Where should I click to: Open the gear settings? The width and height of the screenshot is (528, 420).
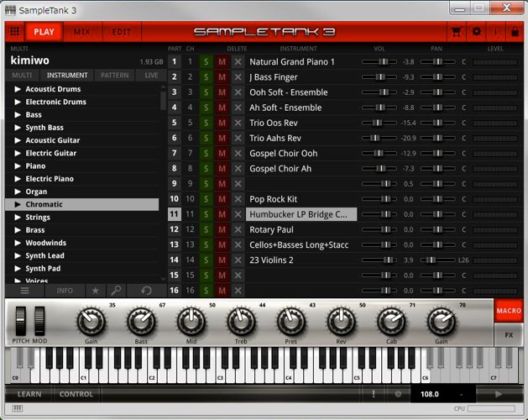[x=476, y=32]
